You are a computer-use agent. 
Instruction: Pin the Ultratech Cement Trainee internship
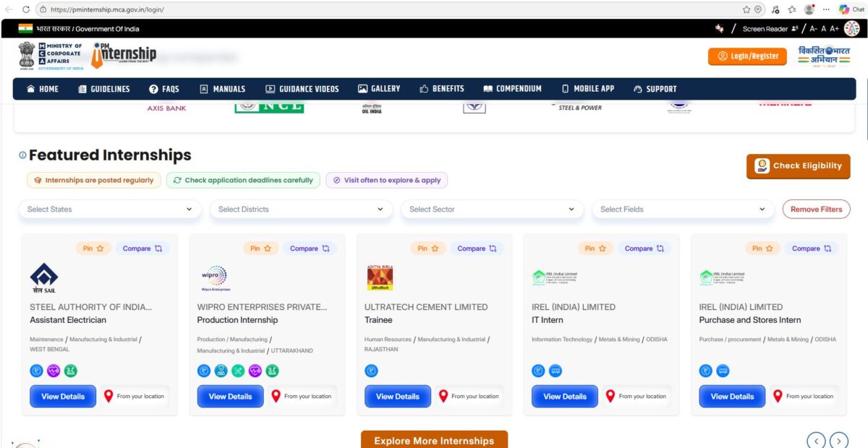pos(427,249)
